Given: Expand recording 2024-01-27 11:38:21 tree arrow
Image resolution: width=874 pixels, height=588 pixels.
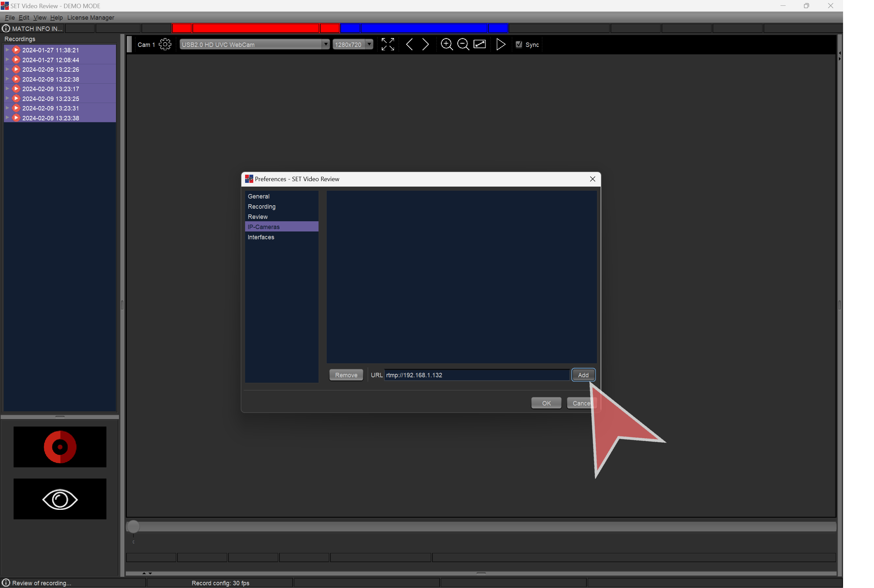Looking at the screenshot, I should point(7,50).
